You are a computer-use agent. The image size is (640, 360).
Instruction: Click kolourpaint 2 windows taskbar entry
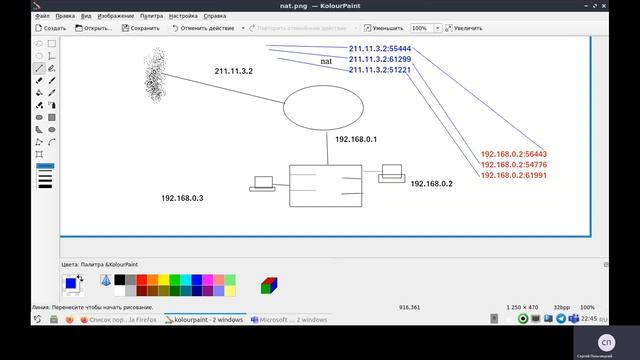(204, 320)
